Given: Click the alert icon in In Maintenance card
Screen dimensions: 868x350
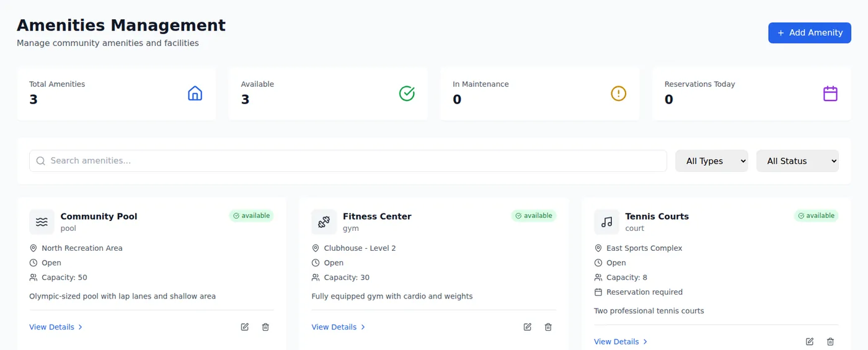Looking at the screenshot, I should coord(619,94).
